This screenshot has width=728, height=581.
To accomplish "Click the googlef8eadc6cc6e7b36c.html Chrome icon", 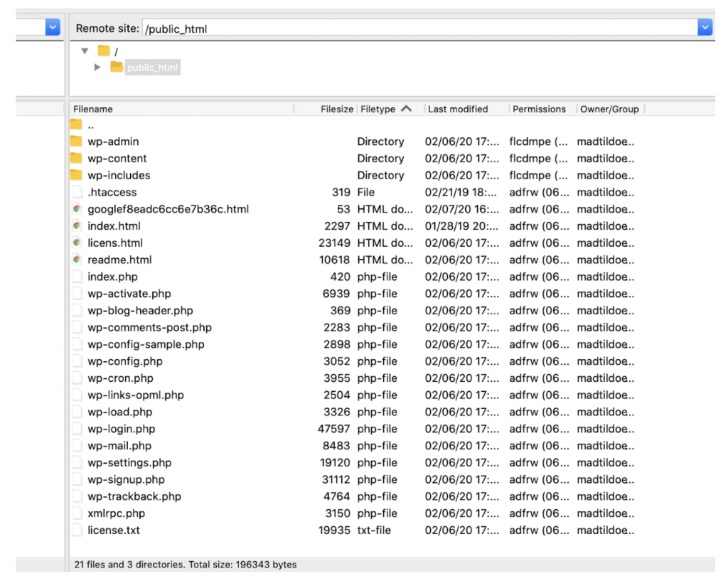I will pyautogui.click(x=77, y=209).
